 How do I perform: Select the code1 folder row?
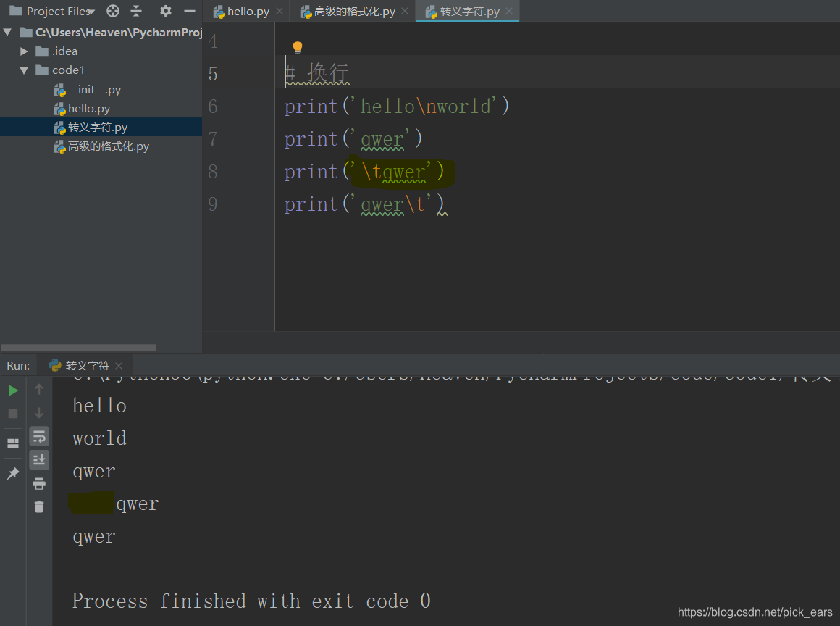[x=101, y=70]
